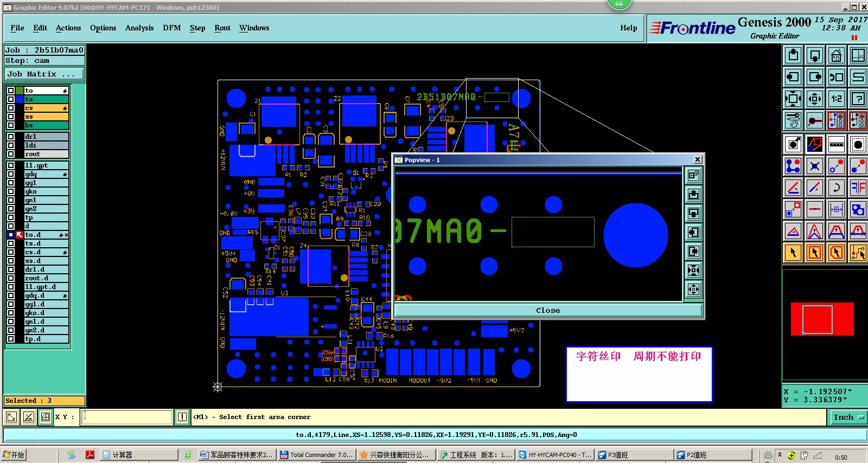Screen dimensions: 868x463
Task: Select the plain arrow selection tool
Action: coord(793,253)
